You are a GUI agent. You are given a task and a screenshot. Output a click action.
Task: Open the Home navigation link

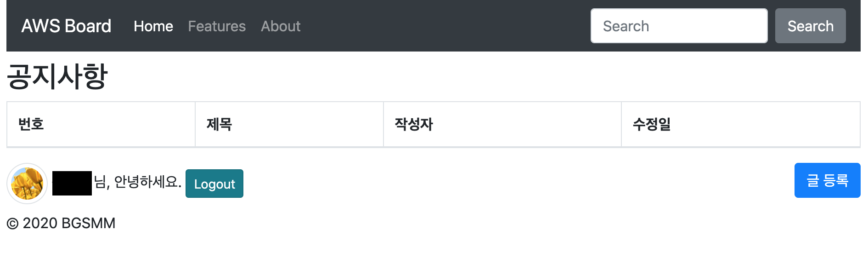point(153,26)
